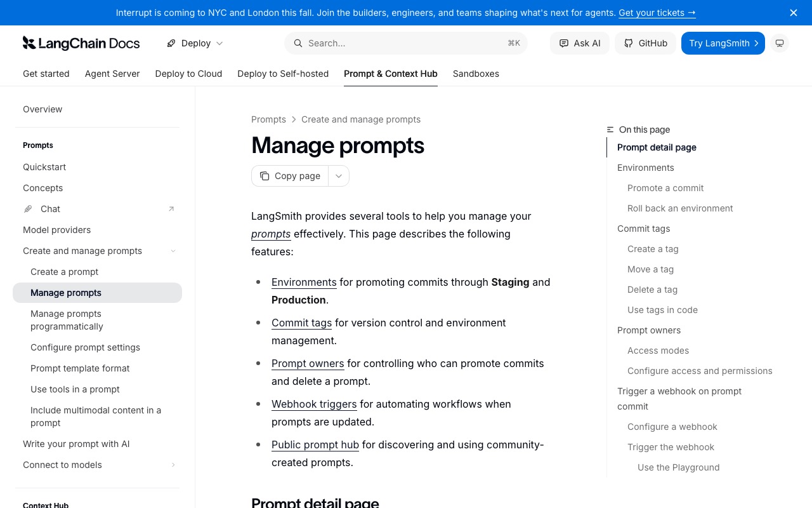Click the Copy page button

coord(290,176)
